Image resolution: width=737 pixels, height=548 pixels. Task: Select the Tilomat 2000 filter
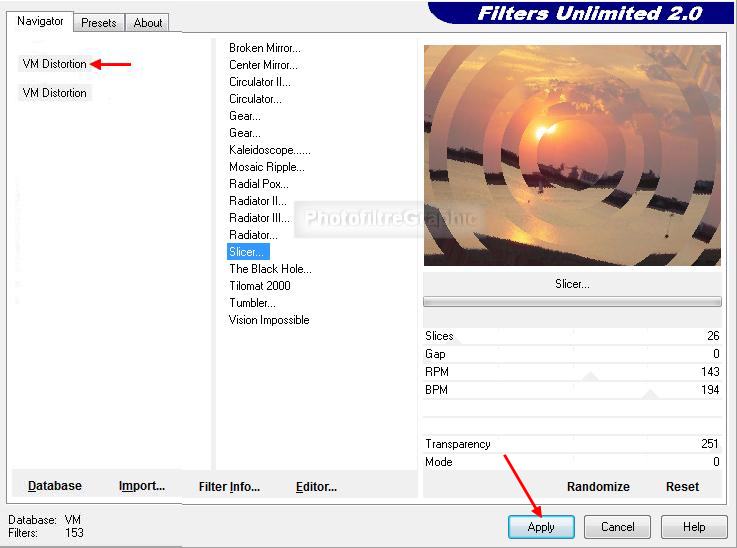[x=260, y=286]
